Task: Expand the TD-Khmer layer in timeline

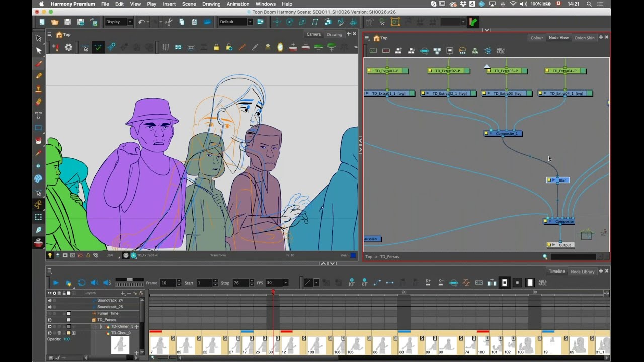Action: pyautogui.click(x=100, y=326)
